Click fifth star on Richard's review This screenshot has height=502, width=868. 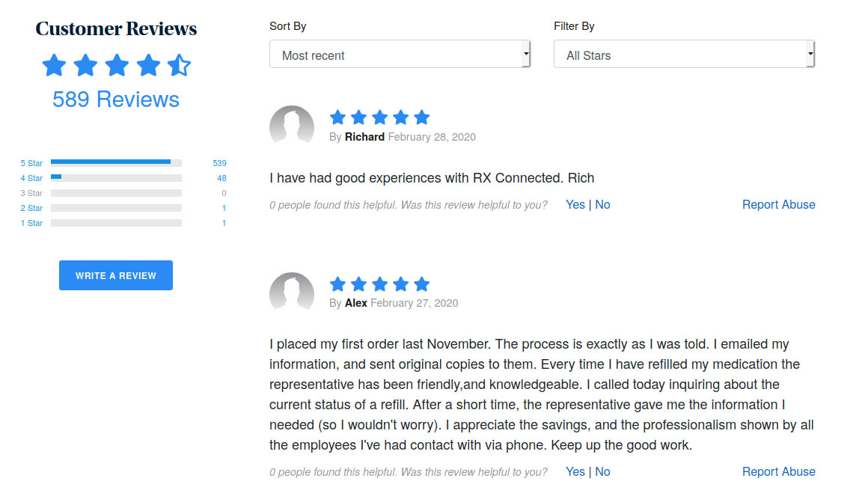[422, 117]
